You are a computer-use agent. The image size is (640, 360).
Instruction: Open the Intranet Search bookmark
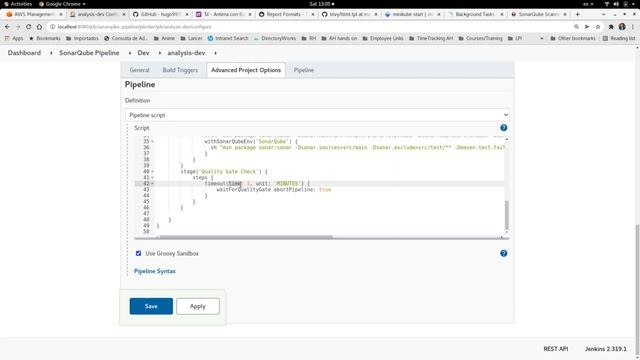tap(228, 38)
